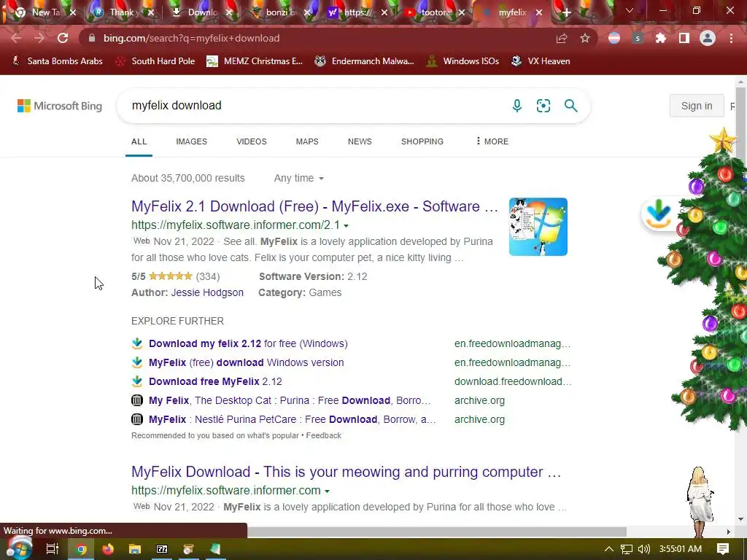Viewport: 747px width, 560px height.
Task: Open the Endermanch Malwa... bookmark
Action: [x=365, y=61]
